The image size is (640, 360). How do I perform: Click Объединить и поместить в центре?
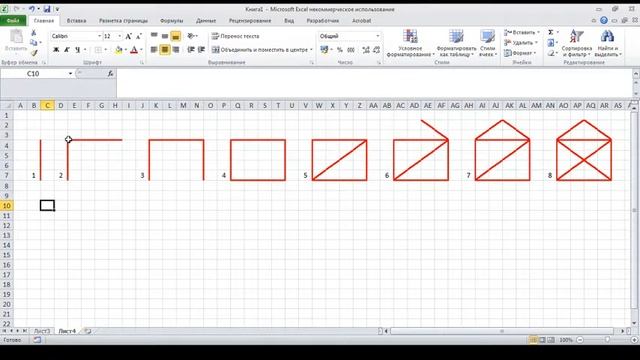pos(262,50)
